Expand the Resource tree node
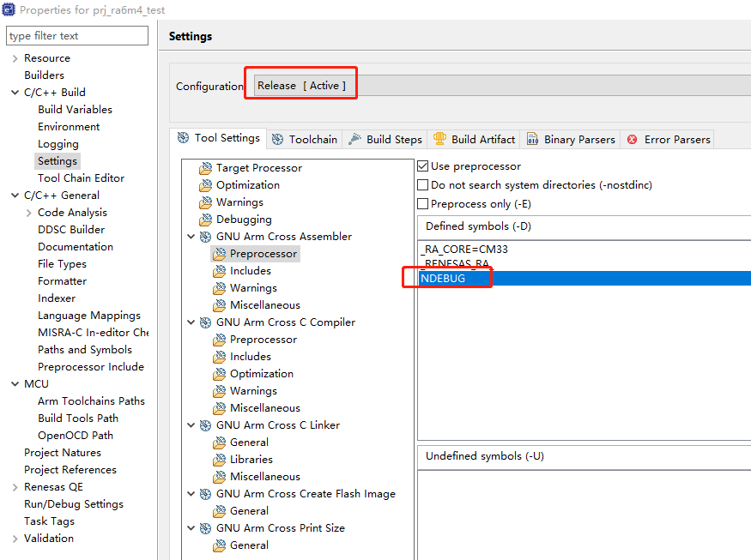751x560 pixels. (x=15, y=58)
